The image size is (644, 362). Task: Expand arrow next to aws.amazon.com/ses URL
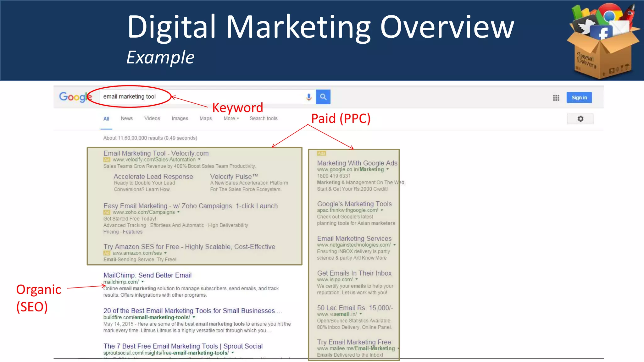(165, 253)
